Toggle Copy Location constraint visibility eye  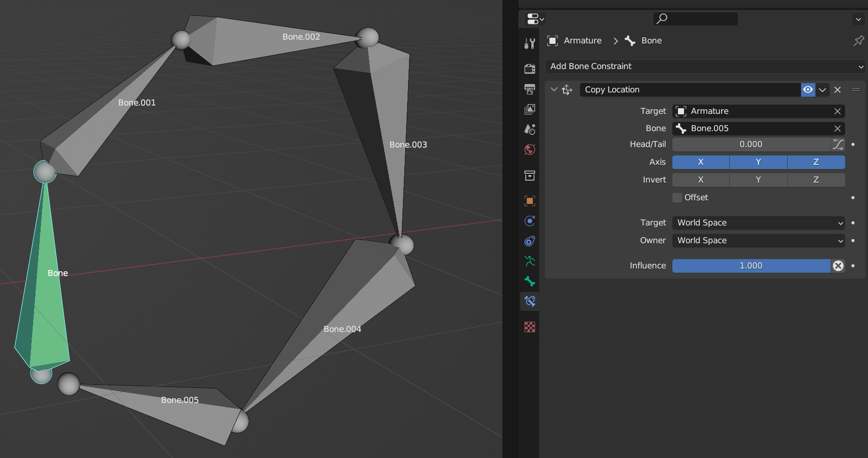click(808, 90)
